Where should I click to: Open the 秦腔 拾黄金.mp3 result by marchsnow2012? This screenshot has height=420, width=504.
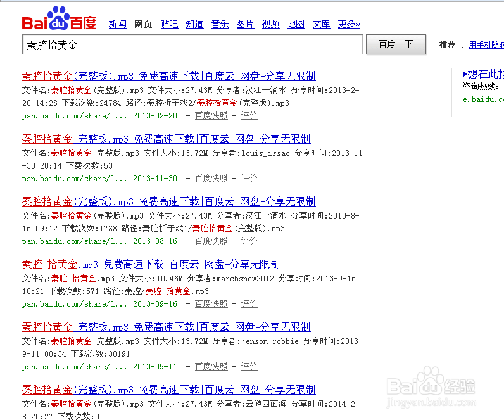tap(151, 264)
